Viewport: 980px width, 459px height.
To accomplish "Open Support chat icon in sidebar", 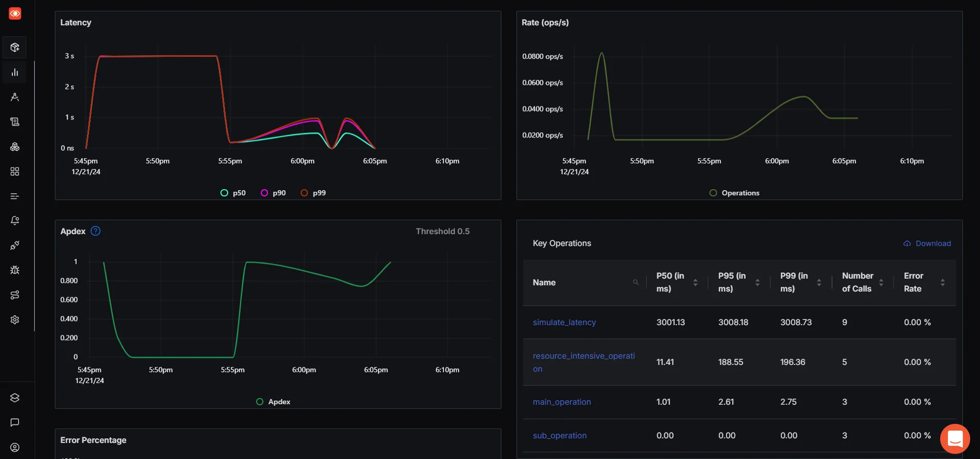I will [x=15, y=423].
